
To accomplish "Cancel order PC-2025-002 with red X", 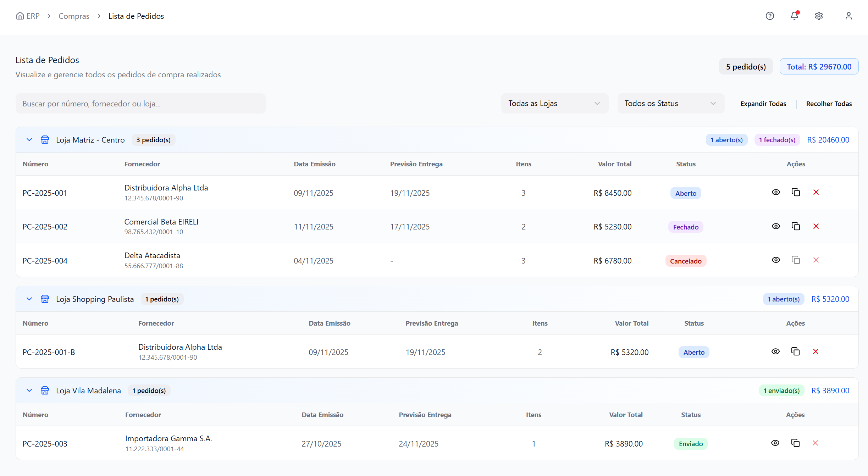I will pyautogui.click(x=816, y=226).
